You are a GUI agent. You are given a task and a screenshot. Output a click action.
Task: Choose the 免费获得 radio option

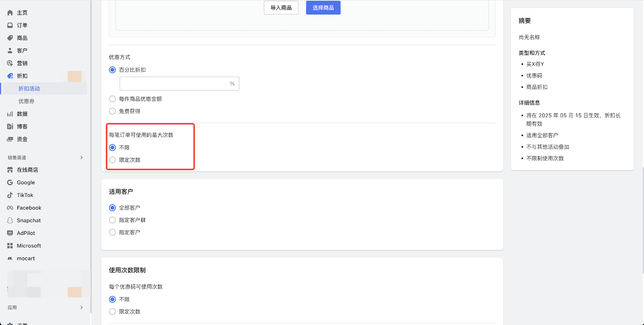[112, 111]
